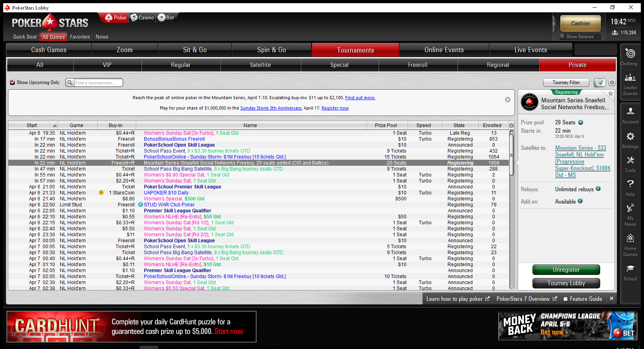The width and height of the screenshot is (644, 349).
Task: Click the Find a tournament search field
Action: point(98,82)
